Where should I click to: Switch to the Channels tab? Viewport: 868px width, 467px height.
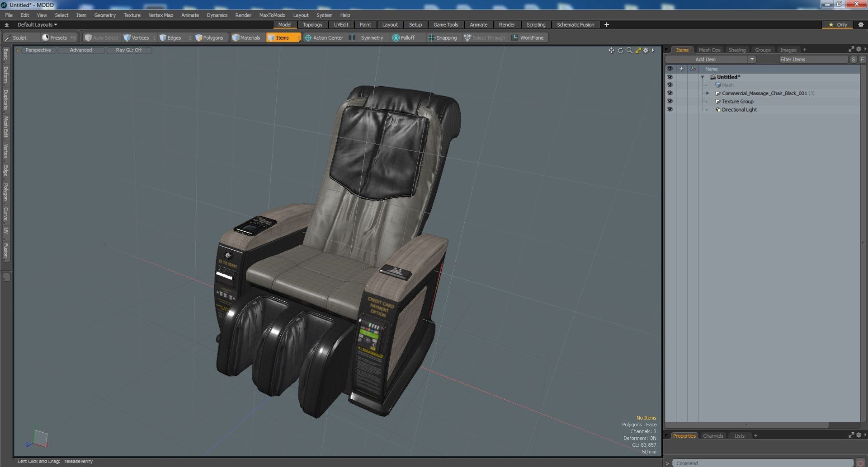(713, 436)
